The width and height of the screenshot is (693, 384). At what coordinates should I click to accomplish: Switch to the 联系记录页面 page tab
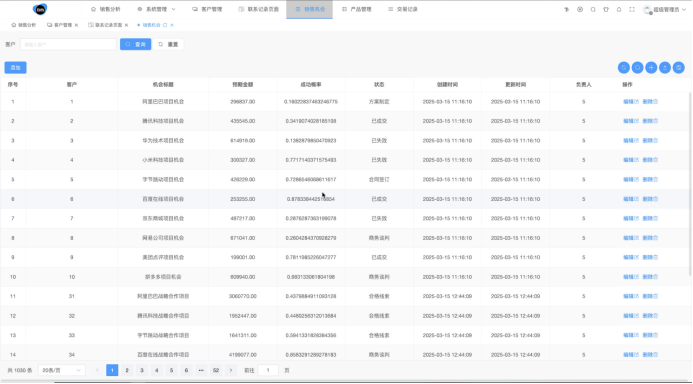(x=105, y=25)
